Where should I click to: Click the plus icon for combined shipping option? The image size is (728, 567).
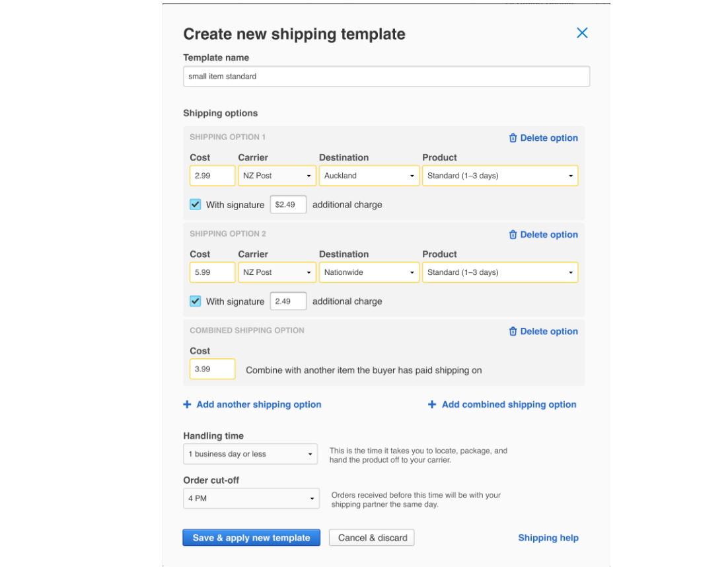coord(431,404)
